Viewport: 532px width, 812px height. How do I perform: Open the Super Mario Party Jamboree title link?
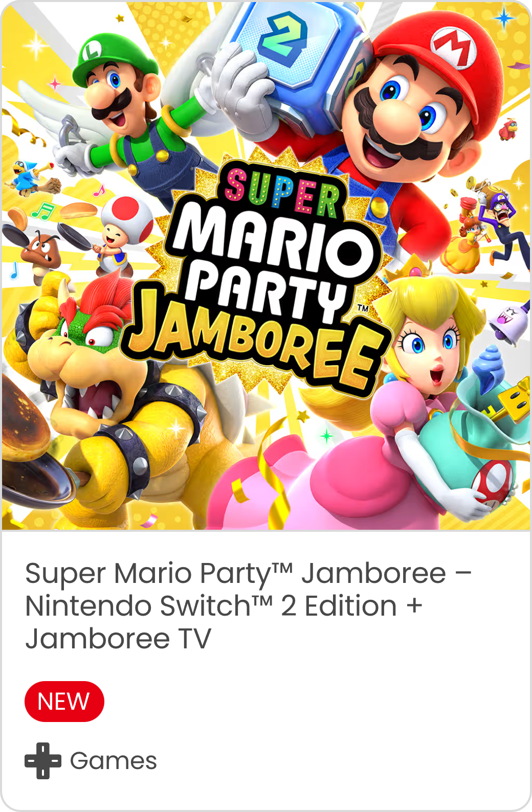(249, 605)
